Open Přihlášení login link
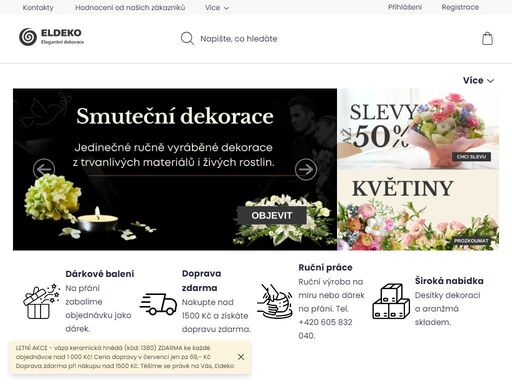This screenshot has height=384, width=512. [405, 7]
